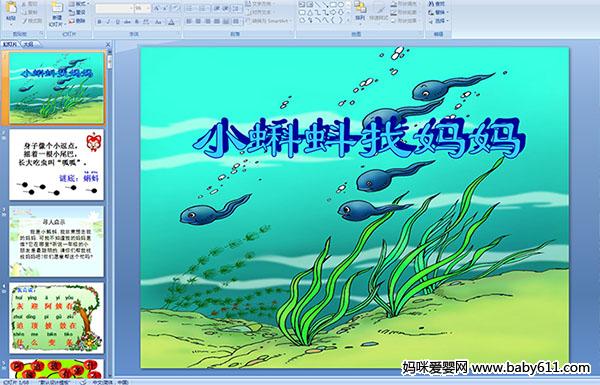600x385 pixels.
Task: Click the Clear Formatting icon
Action: coord(175,8)
